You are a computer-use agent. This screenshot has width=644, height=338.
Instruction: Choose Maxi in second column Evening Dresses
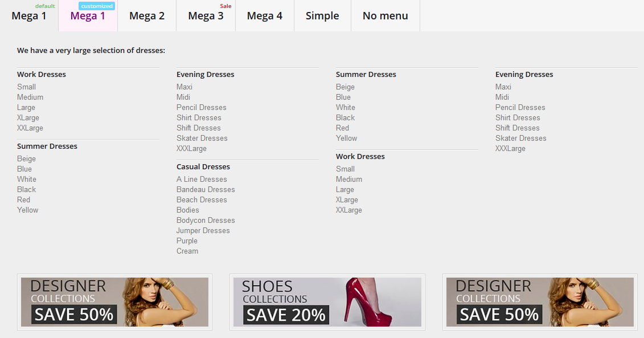click(x=184, y=87)
